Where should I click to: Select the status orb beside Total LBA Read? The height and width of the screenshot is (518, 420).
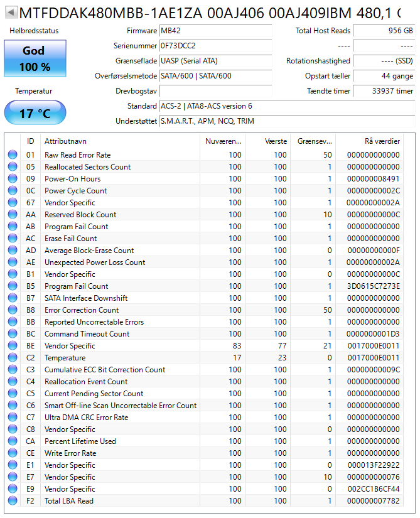point(13,501)
